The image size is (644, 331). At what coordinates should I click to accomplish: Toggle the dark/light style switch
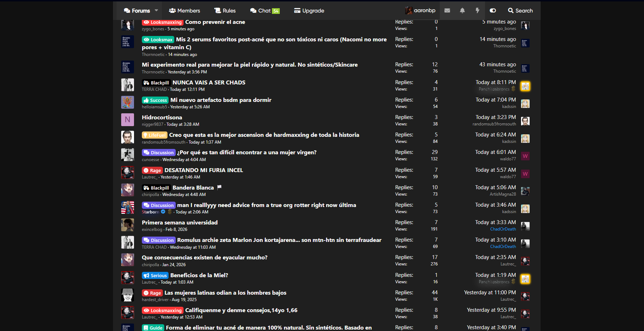(493, 11)
